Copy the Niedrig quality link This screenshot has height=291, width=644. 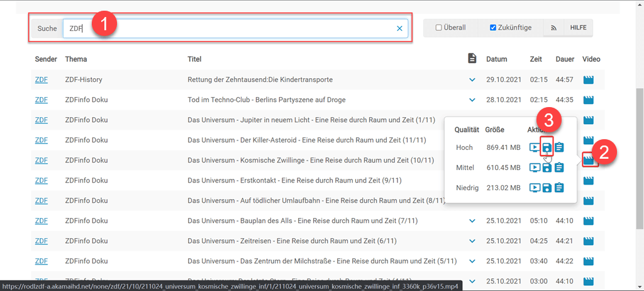point(559,188)
